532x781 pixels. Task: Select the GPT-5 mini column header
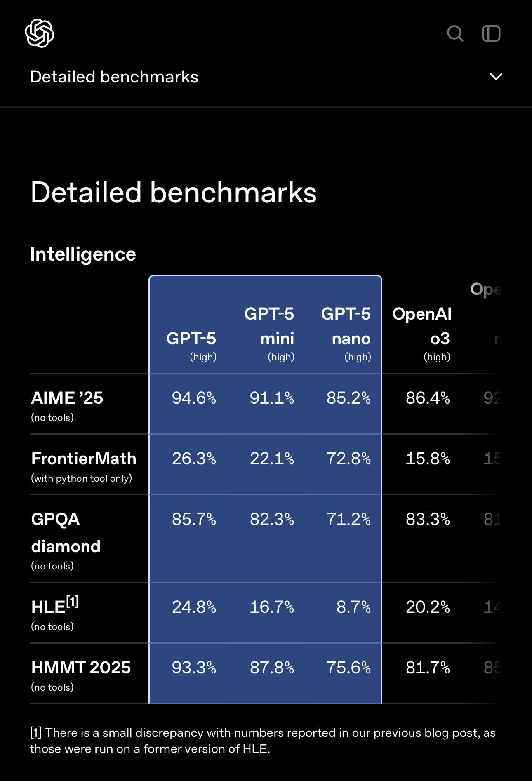coord(269,326)
